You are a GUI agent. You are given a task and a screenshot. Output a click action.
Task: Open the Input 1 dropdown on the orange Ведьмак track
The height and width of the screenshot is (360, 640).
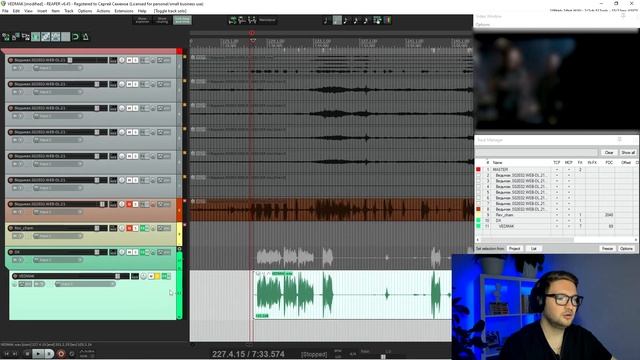click(x=58, y=212)
